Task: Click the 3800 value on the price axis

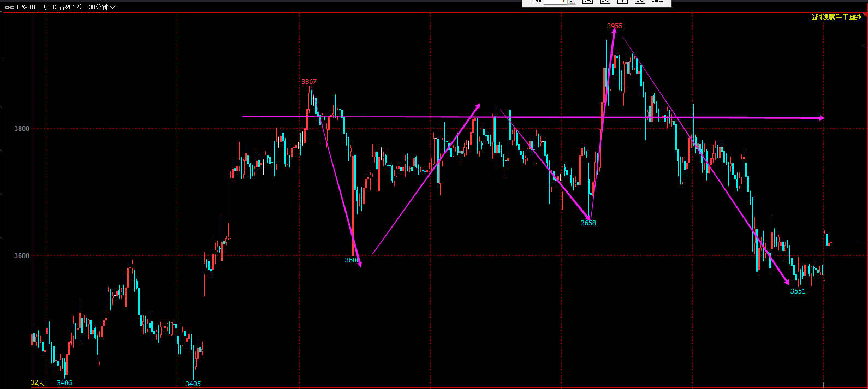Action: click(22, 129)
